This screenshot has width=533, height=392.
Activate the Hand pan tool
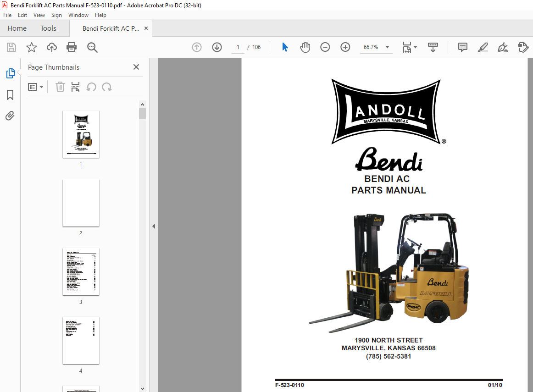coord(305,47)
